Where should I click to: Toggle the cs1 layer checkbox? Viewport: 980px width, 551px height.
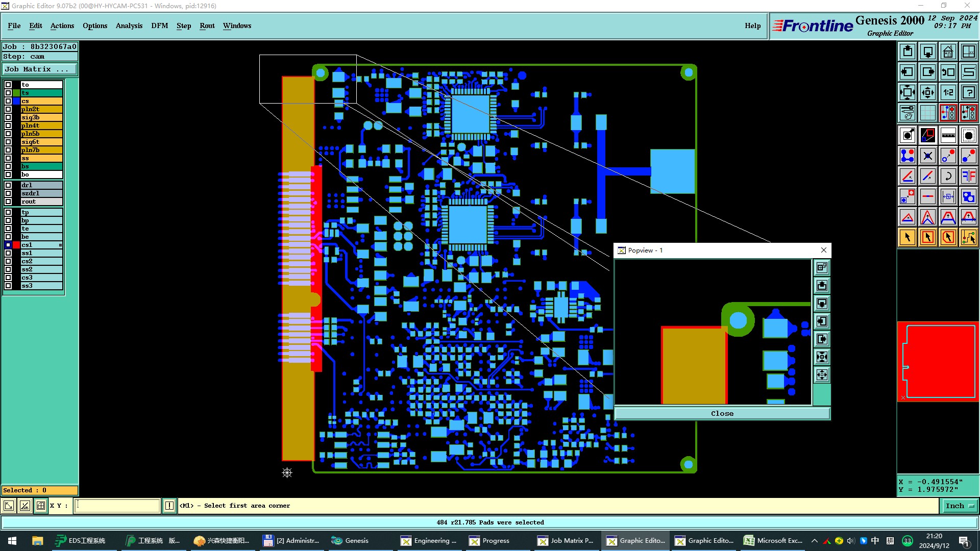(8, 245)
